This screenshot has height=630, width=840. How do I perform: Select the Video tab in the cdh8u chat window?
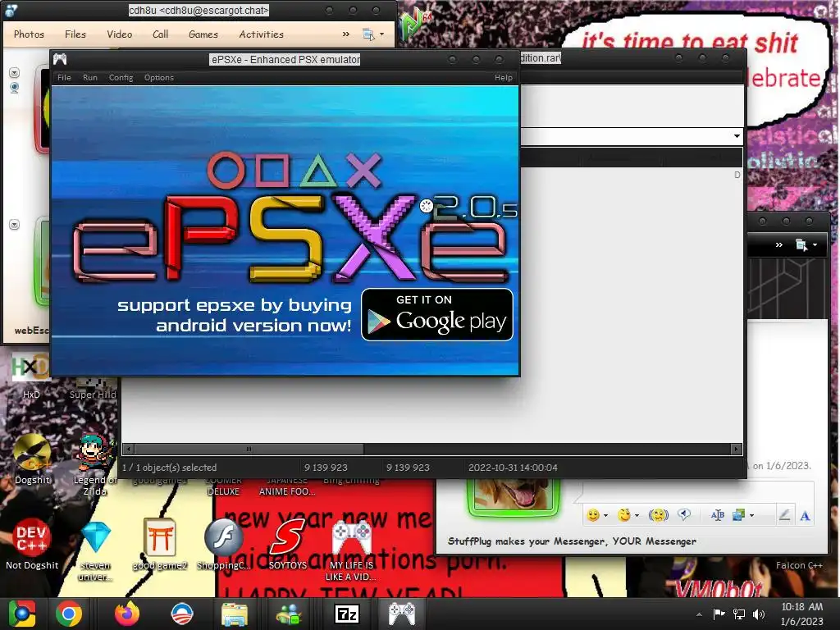(119, 34)
